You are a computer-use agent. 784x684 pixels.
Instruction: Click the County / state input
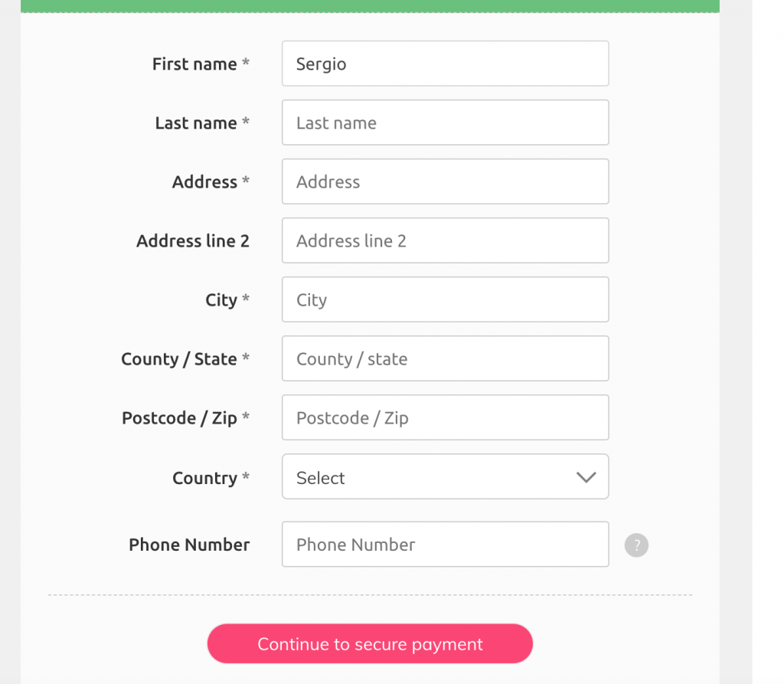click(x=445, y=358)
